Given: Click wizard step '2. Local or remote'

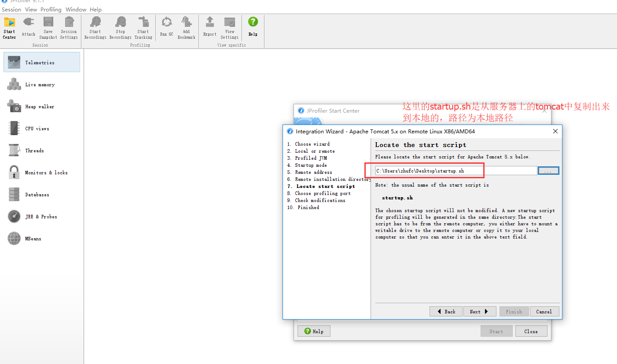Looking at the screenshot, I should [311, 151].
